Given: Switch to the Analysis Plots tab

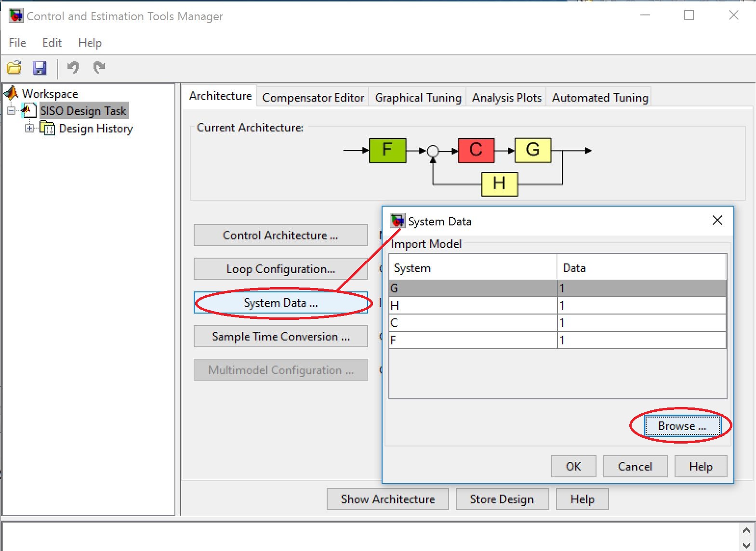Looking at the screenshot, I should click(507, 97).
